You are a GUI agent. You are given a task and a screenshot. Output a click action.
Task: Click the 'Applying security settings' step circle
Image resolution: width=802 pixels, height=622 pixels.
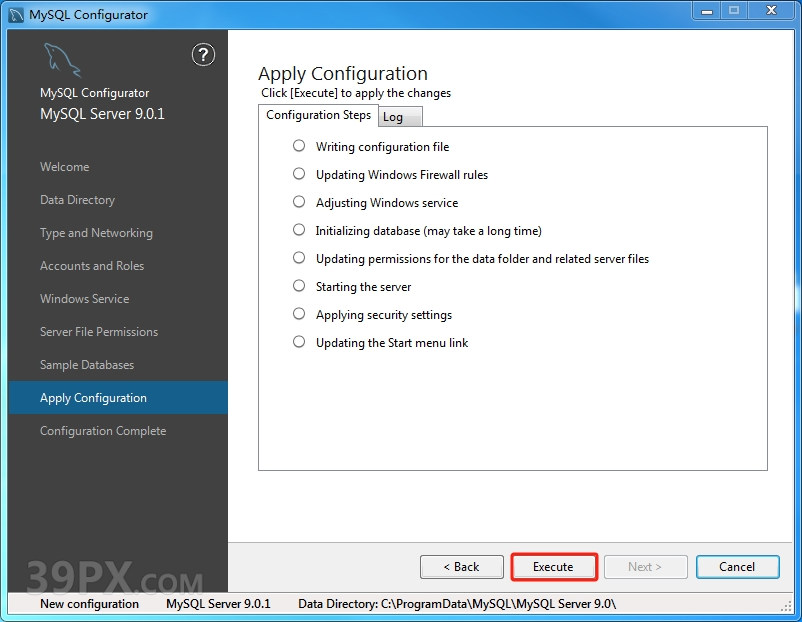[x=298, y=314]
